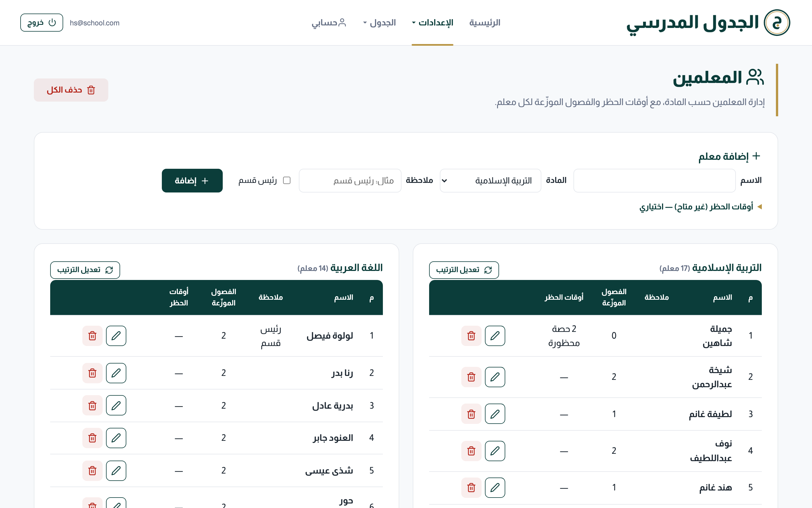The height and width of the screenshot is (508, 812).
Task: Click تعديل الترتيب for اللغة العربية
Action: [85, 270]
